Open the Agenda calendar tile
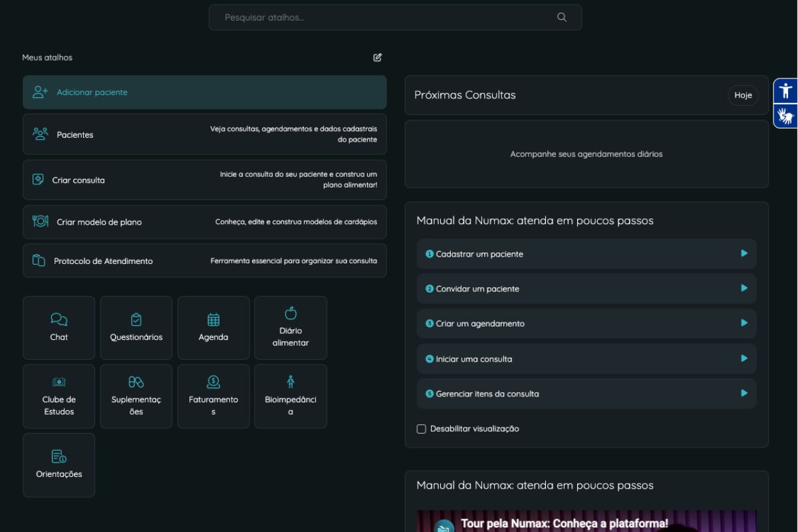This screenshot has height=532, width=798. [x=213, y=328]
